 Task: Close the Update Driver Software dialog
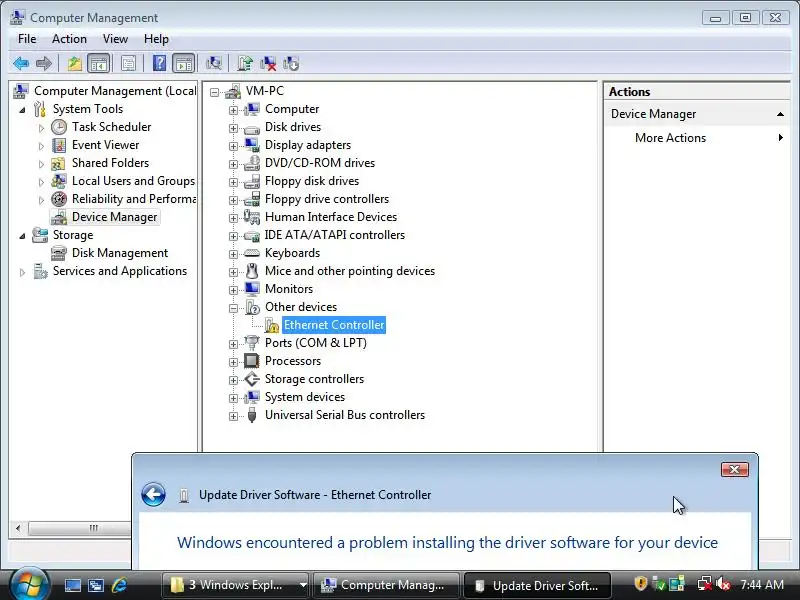pos(735,469)
